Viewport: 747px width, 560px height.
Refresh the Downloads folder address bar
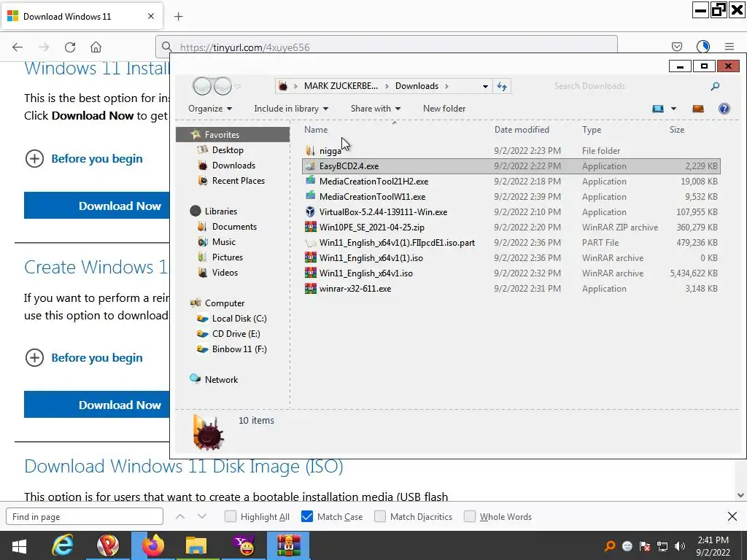502,86
